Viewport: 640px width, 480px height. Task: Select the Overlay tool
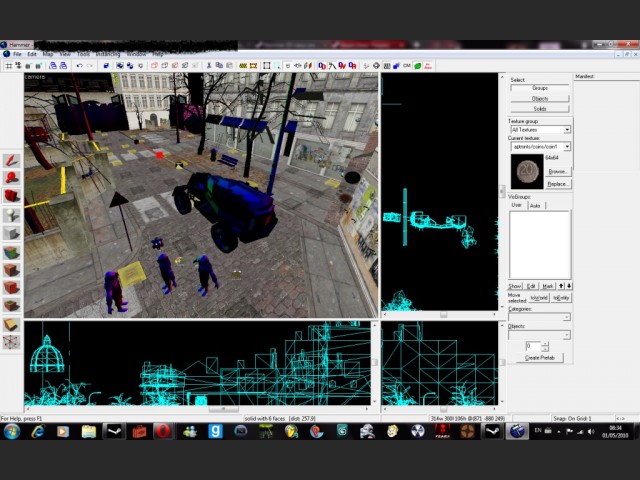11,305
